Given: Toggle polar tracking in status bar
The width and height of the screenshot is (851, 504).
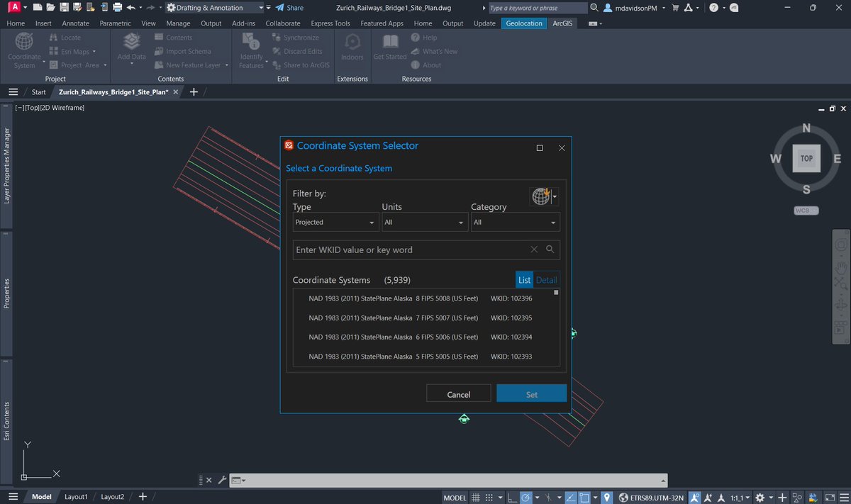Looking at the screenshot, I should click(x=525, y=498).
